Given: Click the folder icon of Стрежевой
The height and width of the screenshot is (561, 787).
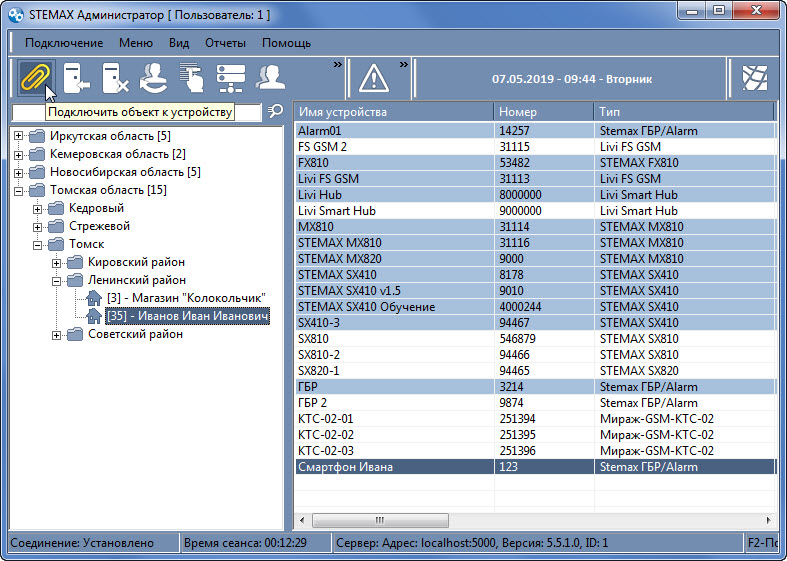Looking at the screenshot, I should click(x=56, y=226).
